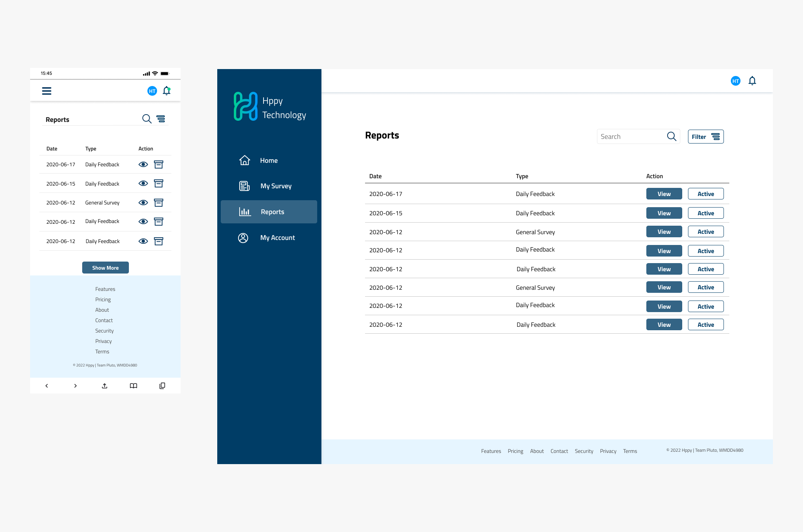The image size is (803, 532).
Task: Open the Filter dropdown button
Action: (705, 137)
